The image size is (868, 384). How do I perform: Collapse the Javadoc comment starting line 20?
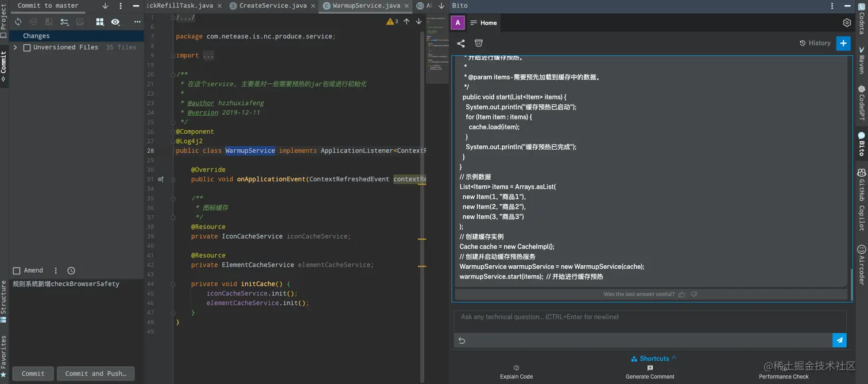click(x=173, y=75)
